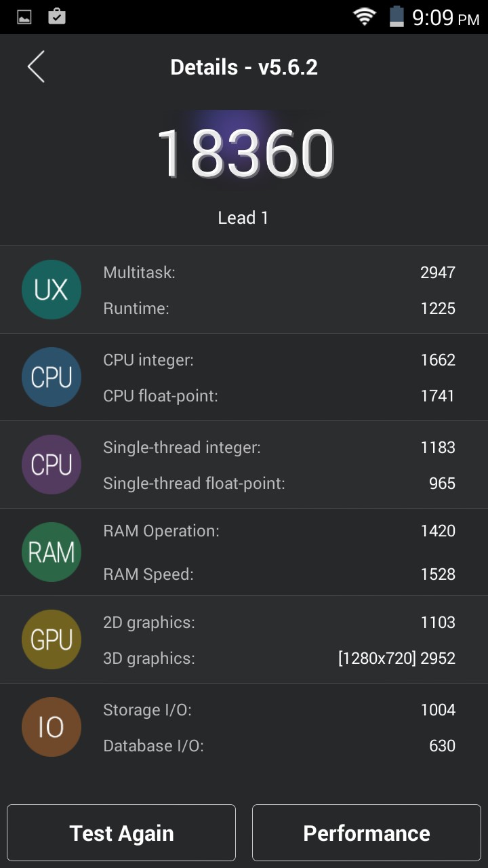Screen dimensions: 488x868
Task: Tap the Storage I/O score row
Action: pyautogui.click(x=279, y=710)
